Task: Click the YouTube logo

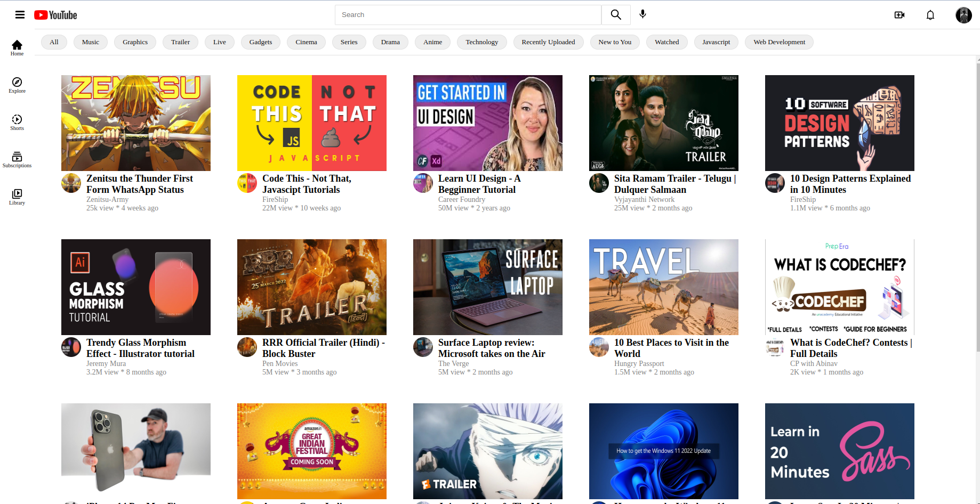Action: click(x=55, y=15)
